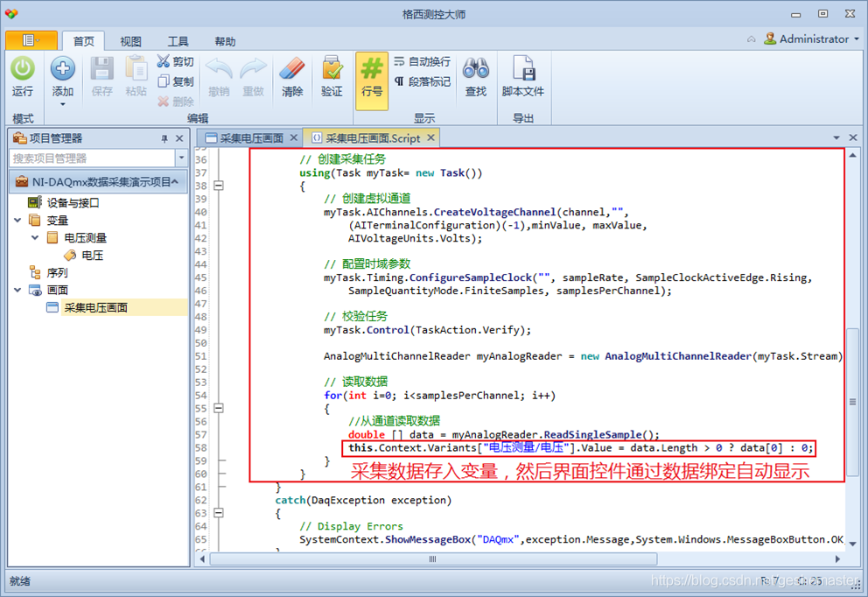This screenshot has width=868, height=597.
Task: Open the Administrator user dropdown
Action: click(x=808, y=39)
